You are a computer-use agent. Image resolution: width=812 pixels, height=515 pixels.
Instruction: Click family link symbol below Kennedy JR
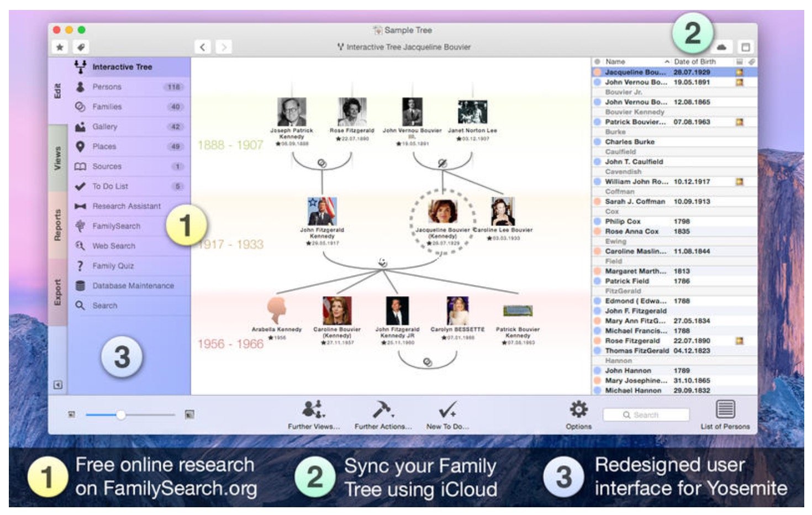(428, 362)
